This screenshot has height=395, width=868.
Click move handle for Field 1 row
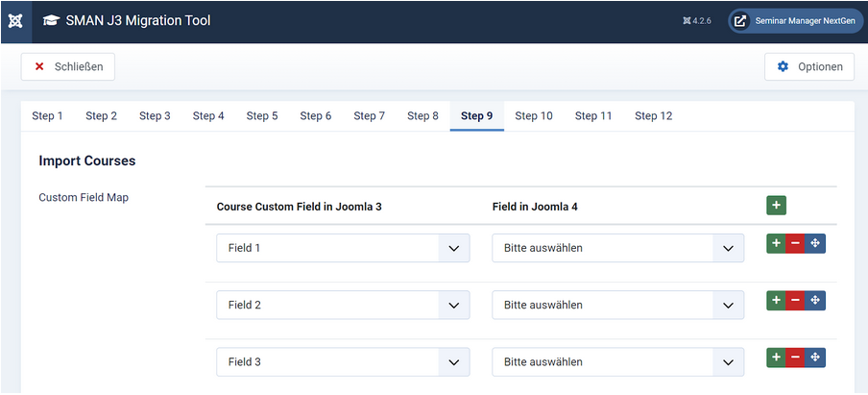[x=814, y=244]
